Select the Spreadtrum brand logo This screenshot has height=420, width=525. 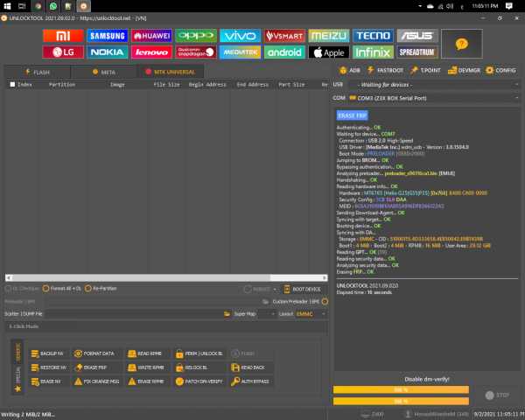point(417,52)
